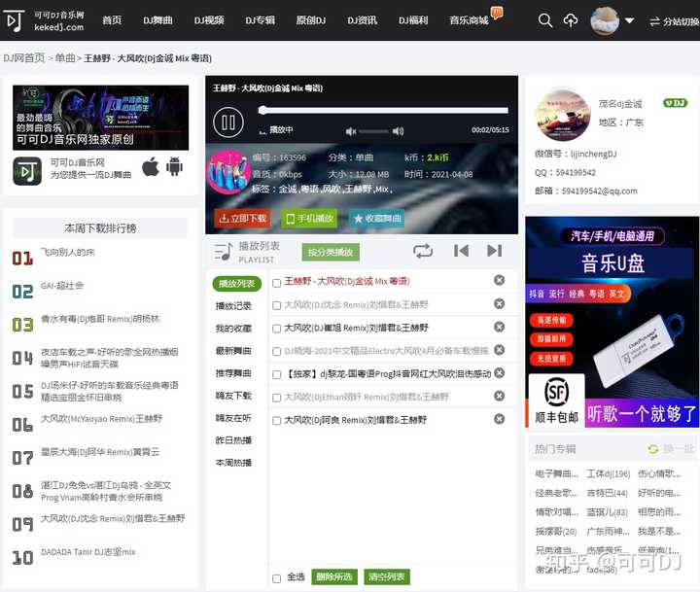Remove 大风吹(Dj阿良 Remix) from playlist
The image size is (700, 592).
499,419
